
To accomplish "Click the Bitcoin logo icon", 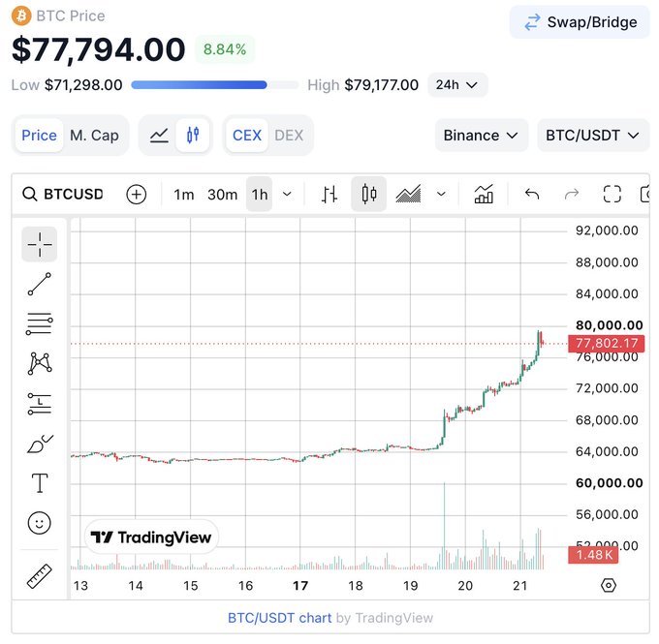I will coord(21,15).
